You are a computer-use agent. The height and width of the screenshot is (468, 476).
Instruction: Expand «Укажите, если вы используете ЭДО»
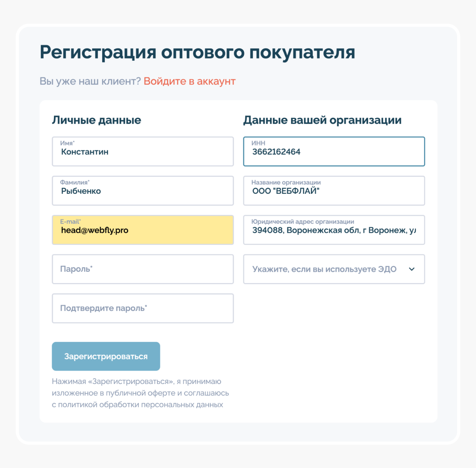coord(324,269)
